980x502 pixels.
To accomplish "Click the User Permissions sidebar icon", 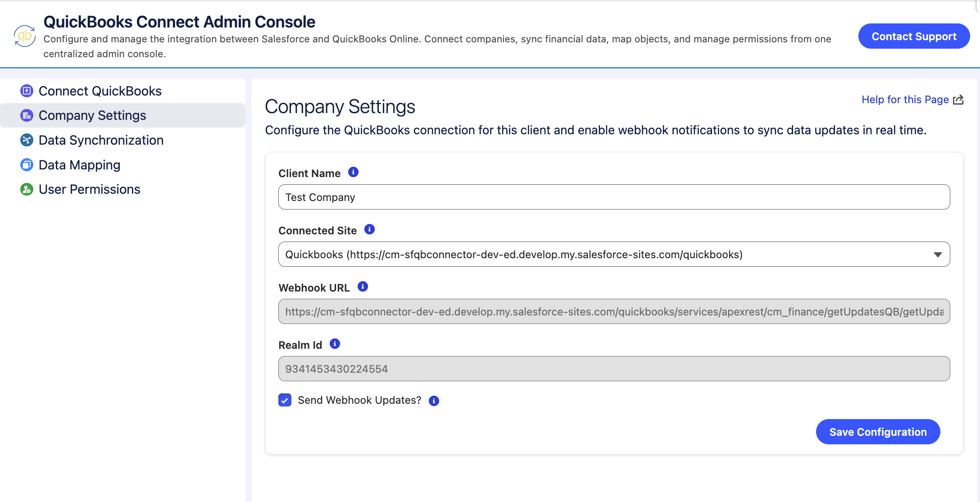I will 27,189.
